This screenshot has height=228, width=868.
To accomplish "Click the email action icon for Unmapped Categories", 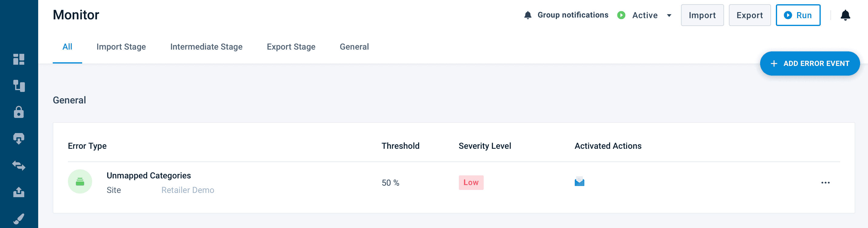I will tap(579, 182).
